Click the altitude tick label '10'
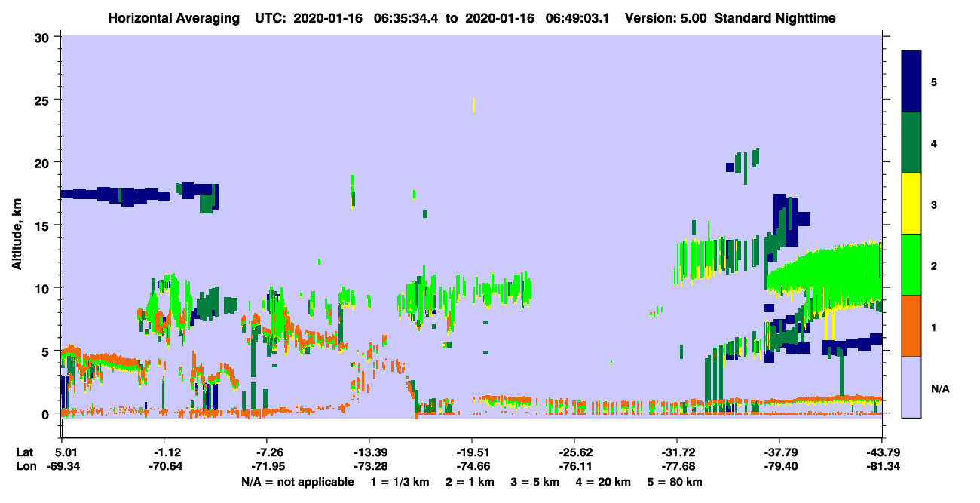Viewport: 980px width, 503px height. pos(44,289)
